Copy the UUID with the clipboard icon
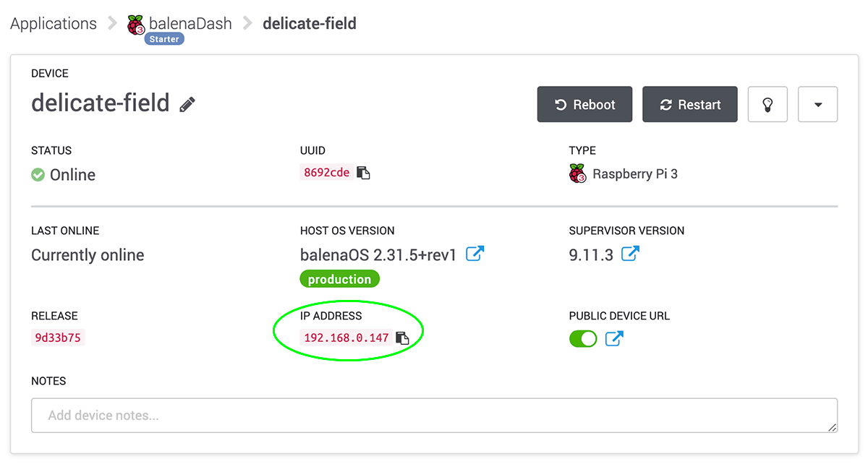The height and width of the screenshot is (464, 868). (x=364, y=173)
